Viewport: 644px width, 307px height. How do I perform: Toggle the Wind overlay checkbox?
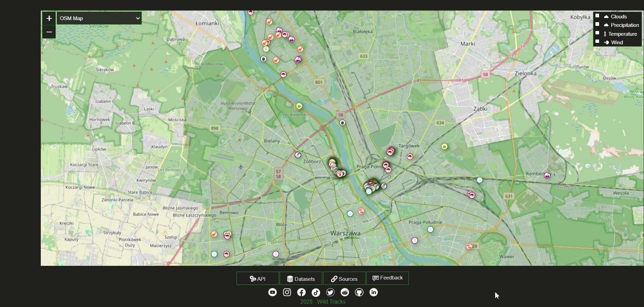597,42
